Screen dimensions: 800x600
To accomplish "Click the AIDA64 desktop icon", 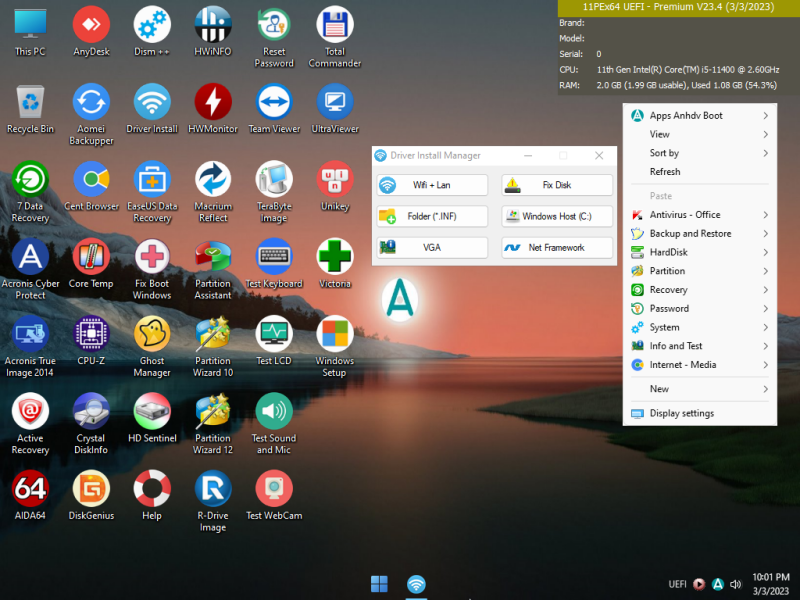I will point(30,495).
